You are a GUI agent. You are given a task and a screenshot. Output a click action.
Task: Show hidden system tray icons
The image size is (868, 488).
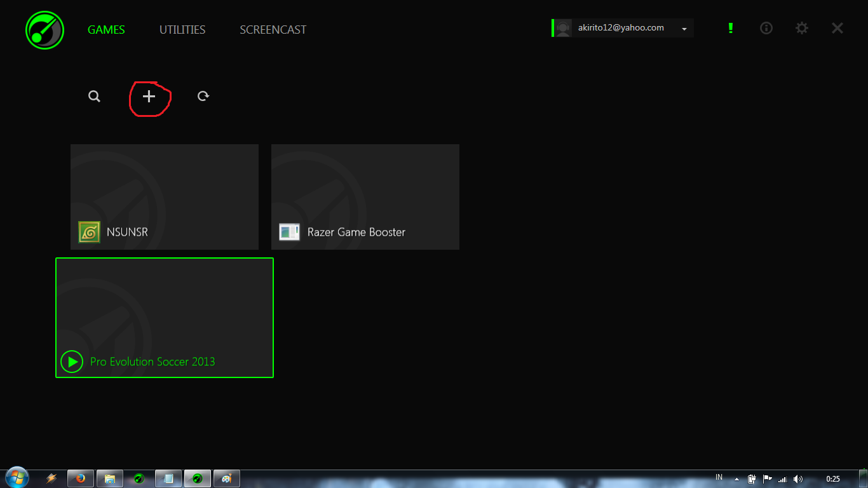736,479
